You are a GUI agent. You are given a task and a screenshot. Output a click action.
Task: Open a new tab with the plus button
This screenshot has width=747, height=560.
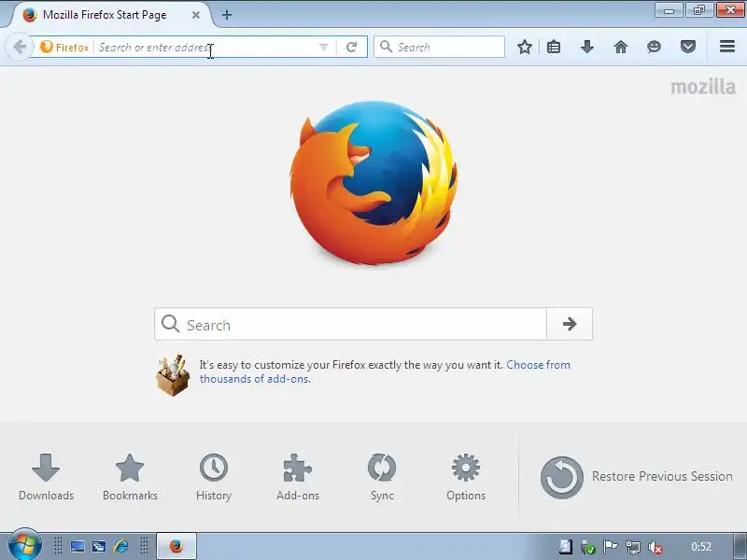227,15
